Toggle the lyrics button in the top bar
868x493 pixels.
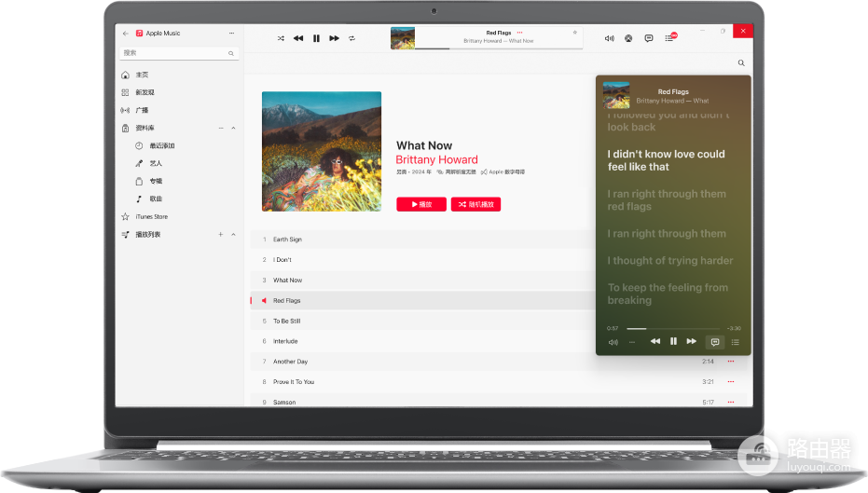[648, 38]
